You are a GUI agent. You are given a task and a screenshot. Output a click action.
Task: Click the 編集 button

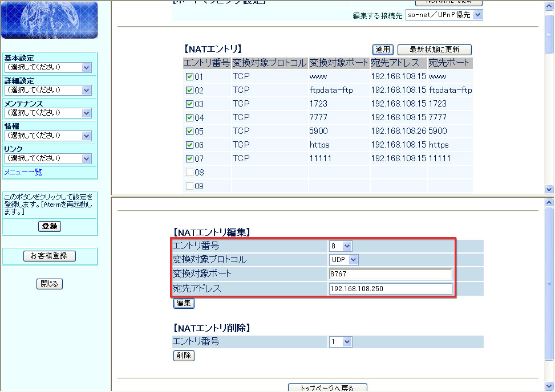coord(184,303)
